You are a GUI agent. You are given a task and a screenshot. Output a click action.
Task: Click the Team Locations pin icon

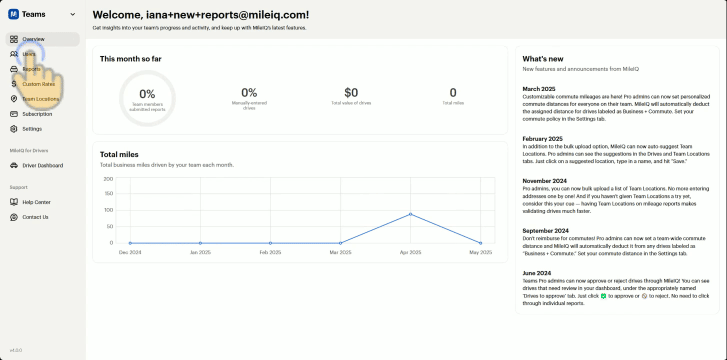[14, 99]
